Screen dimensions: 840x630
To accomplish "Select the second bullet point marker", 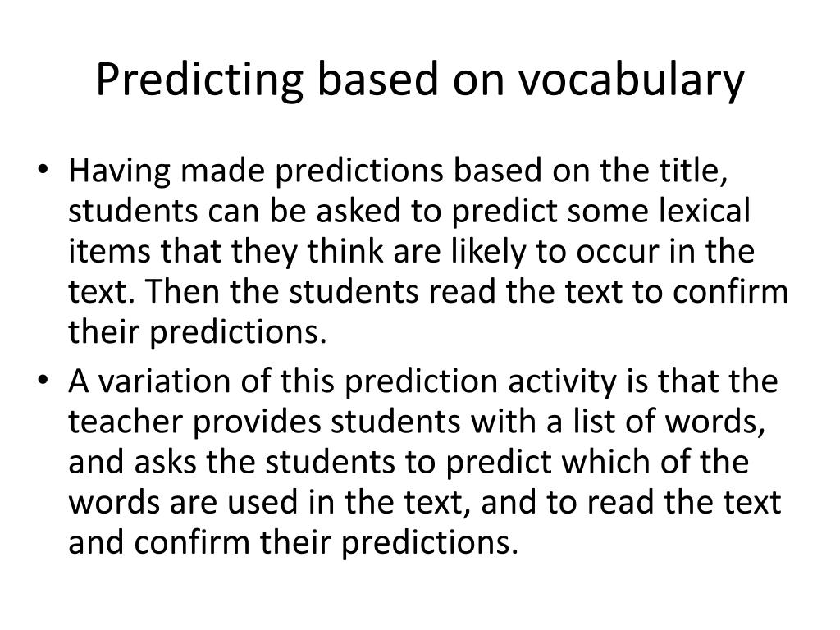I will click(43, 381).
